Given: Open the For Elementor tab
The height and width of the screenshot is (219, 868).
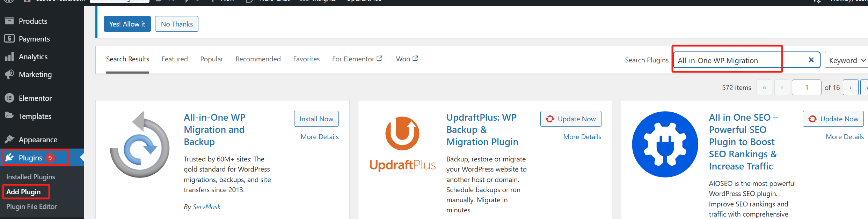Looking at the screenshot, I should 357,59.
